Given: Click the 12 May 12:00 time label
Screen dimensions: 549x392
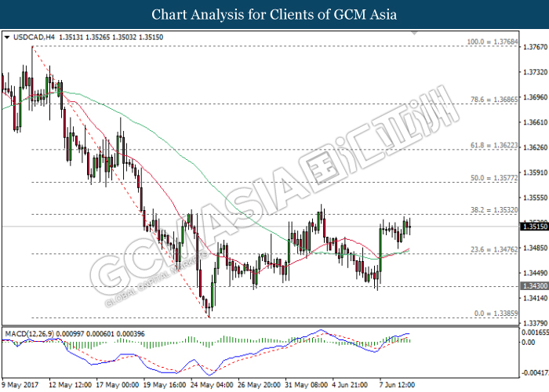Looking at the screenshot, I should point(70,385).
